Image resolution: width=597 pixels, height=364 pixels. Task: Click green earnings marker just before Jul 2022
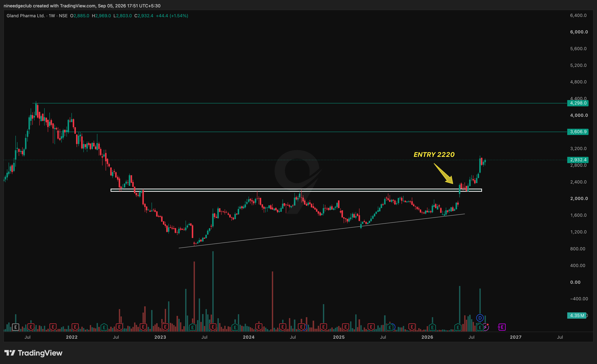click(104, 327)
